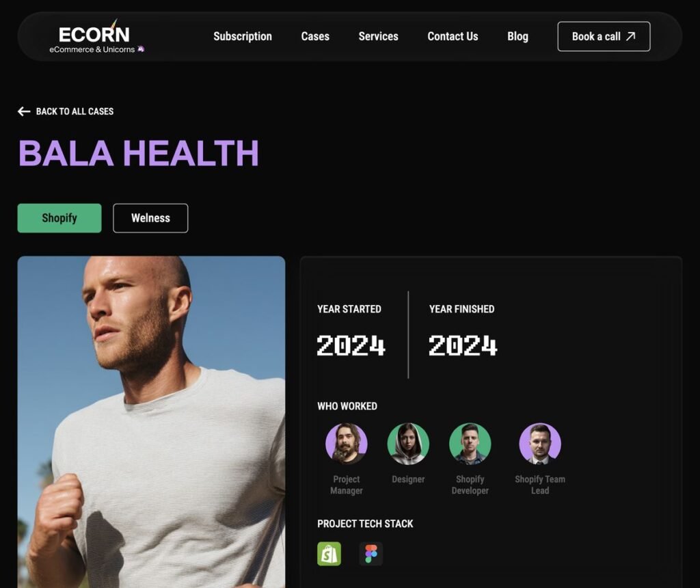The image size is (700, 588).
Task: Select the Shopify Developer avatar
Action: [x=470, y=444]
